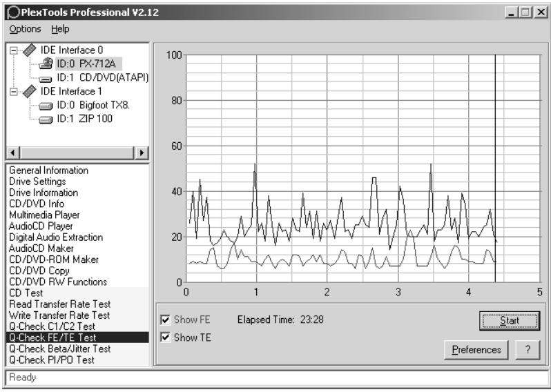
Task: Open the Preferences dialog
Action: [x=476, y=350]
